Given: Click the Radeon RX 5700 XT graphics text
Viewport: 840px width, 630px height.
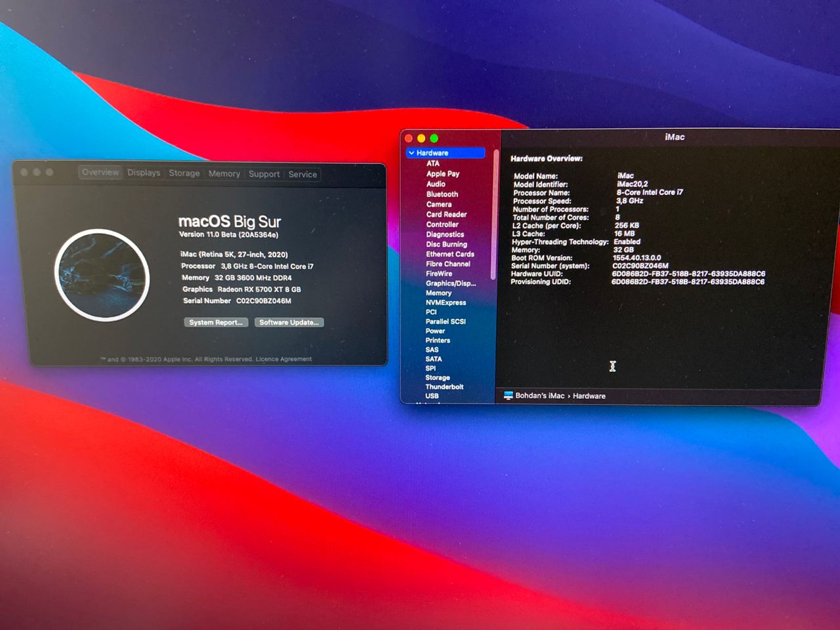Looking at the screenshot, I should (x=259, y=289).
